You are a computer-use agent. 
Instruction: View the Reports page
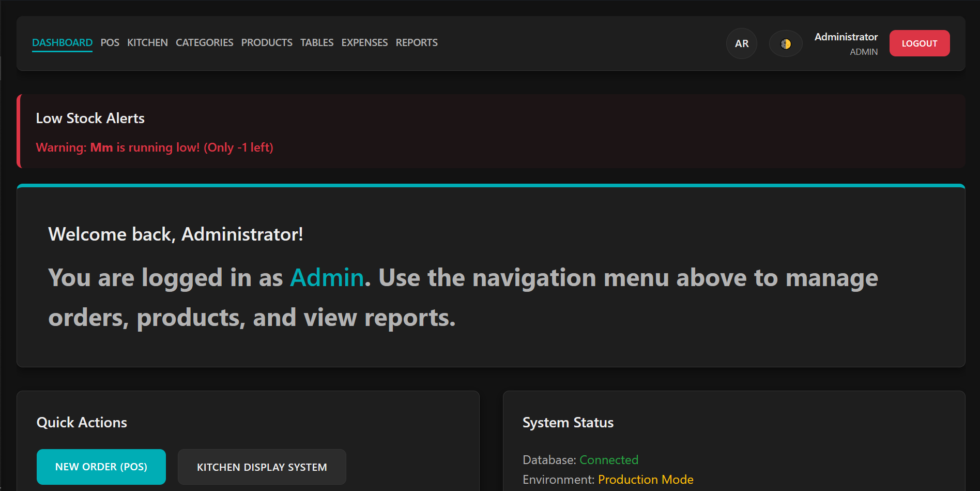click(417, 43)
